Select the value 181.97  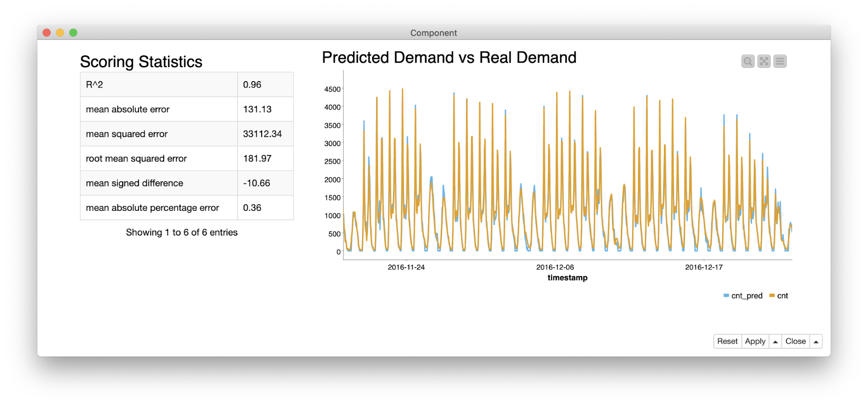pos(257,159)
